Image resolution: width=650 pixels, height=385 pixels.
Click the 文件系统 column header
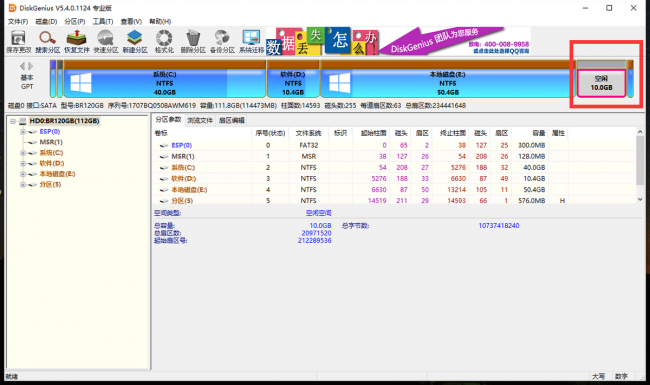[308, 133]
